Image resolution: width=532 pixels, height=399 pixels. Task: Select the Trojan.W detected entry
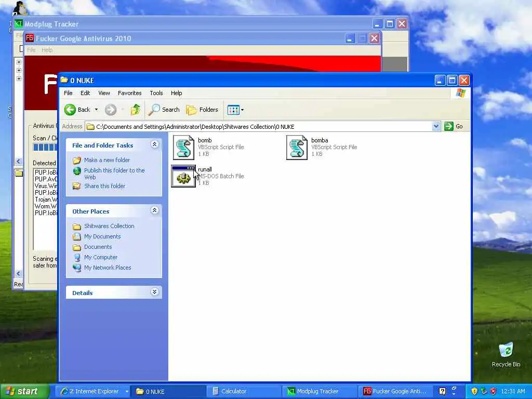coord(46,199)
